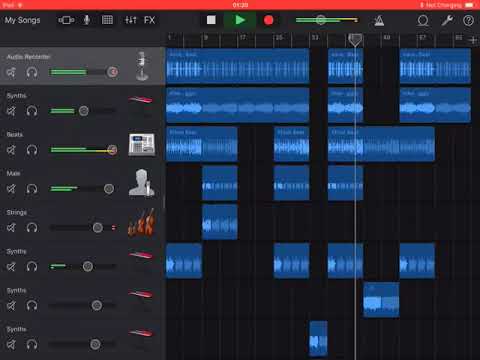Screen dimensions: 480x360
Task: Open the Loop Browser icon
Action: 423,21
